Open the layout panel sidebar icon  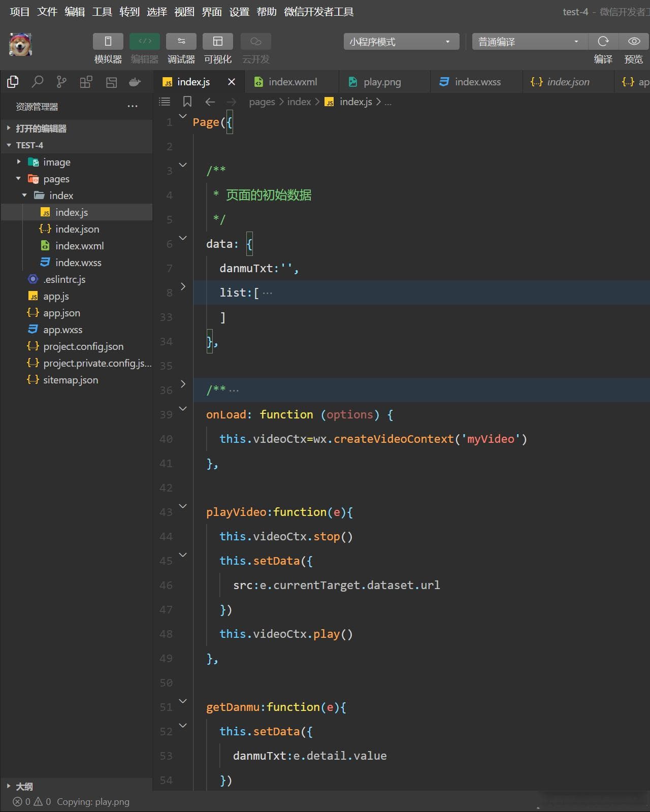111,82
